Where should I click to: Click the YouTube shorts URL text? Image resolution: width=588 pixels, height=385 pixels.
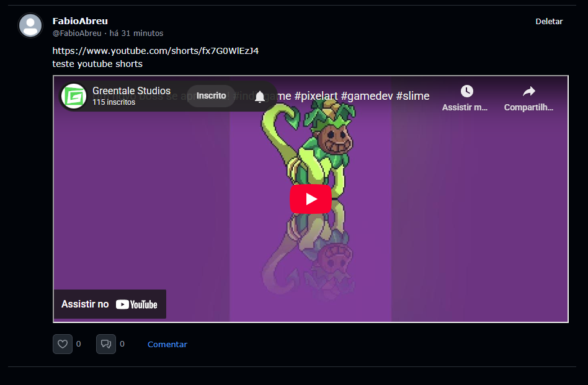click(155, 51)
